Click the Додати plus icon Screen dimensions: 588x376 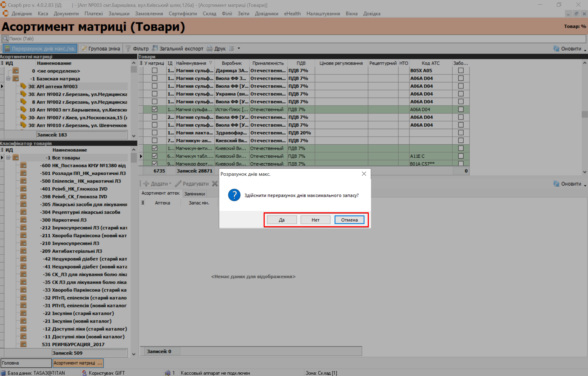click(x=146, y=184)
